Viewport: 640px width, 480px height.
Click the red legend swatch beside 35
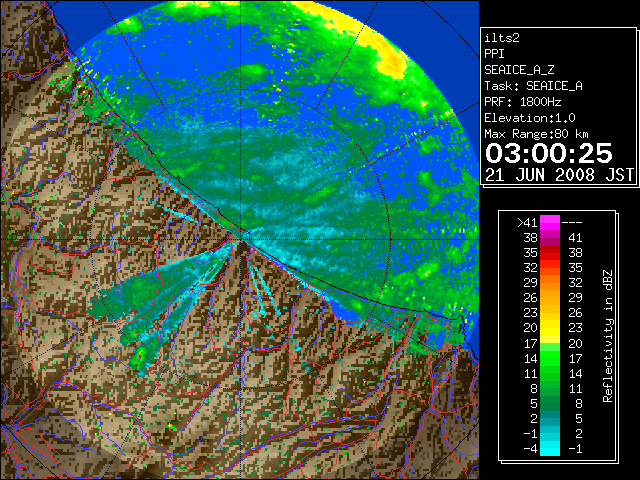click(x=550, y=253)
